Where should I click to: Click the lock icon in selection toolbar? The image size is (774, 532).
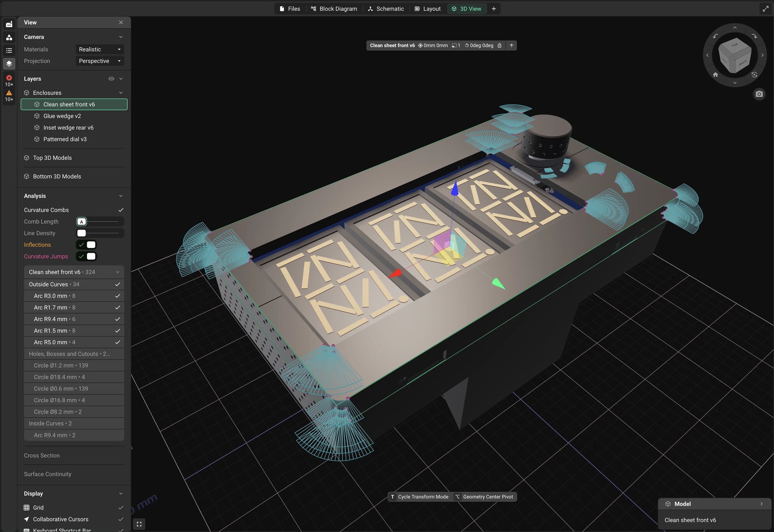[x=499, y=45]
